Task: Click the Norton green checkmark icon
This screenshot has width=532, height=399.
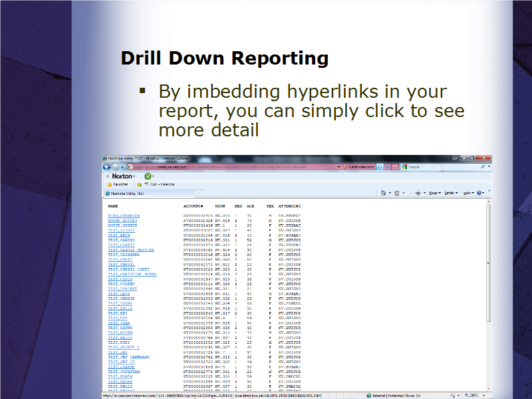Action: (148, 176)
